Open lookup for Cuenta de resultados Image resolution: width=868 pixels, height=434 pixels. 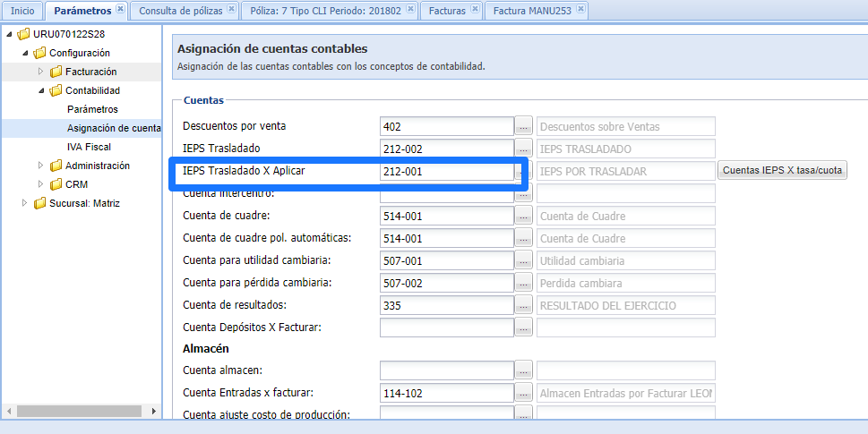pos(525,305)
